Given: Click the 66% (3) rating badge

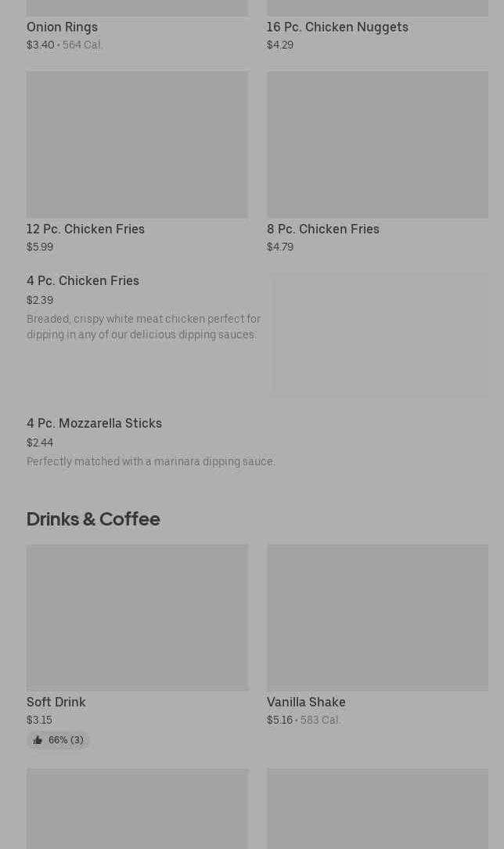Looking at the screenshot, I should (x=59, y=740).
